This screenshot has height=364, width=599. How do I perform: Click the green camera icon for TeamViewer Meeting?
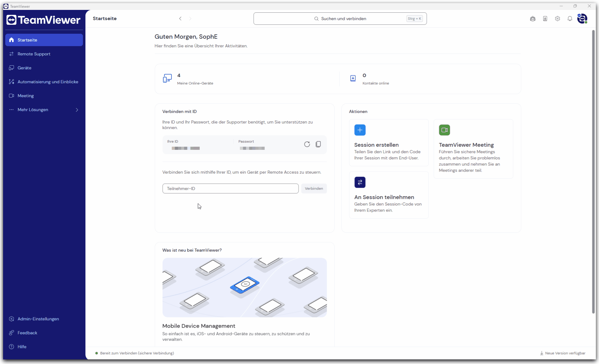coord(445,130)
